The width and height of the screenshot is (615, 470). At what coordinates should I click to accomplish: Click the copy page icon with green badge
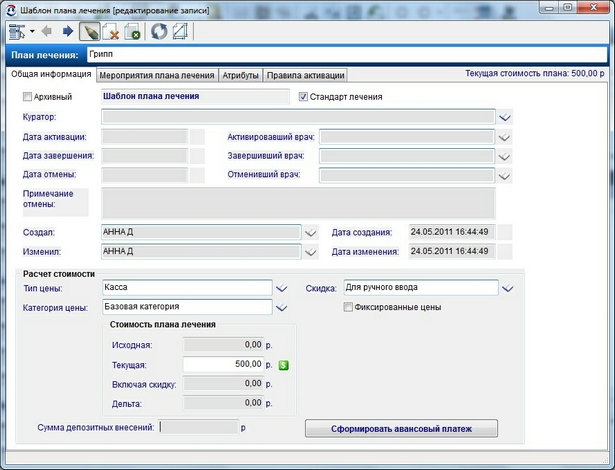(132, 31)
